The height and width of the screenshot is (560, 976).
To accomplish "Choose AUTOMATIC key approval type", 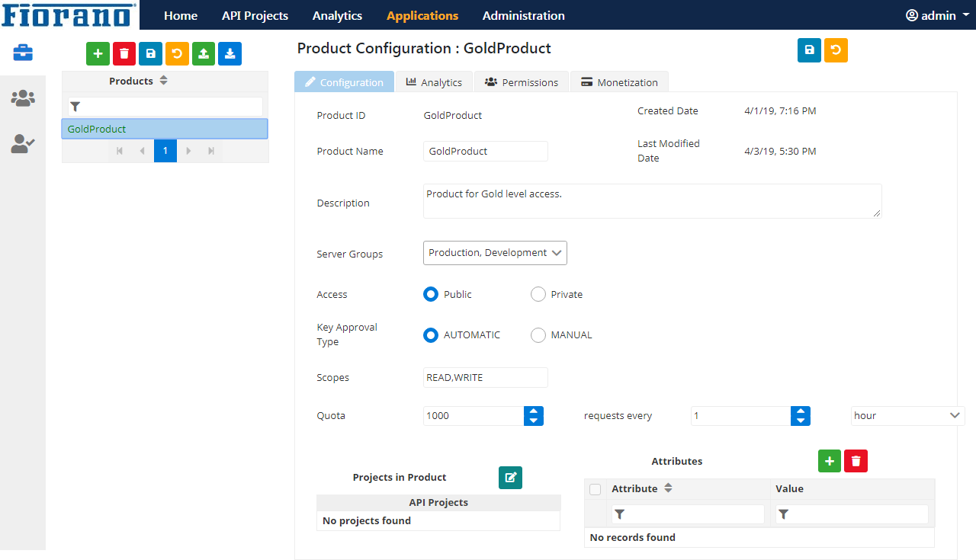I will click(x=431, y=334).
